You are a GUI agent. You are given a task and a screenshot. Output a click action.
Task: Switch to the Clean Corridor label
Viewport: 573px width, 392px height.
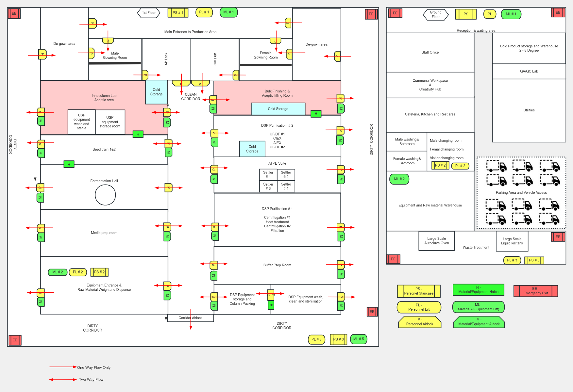191,96
